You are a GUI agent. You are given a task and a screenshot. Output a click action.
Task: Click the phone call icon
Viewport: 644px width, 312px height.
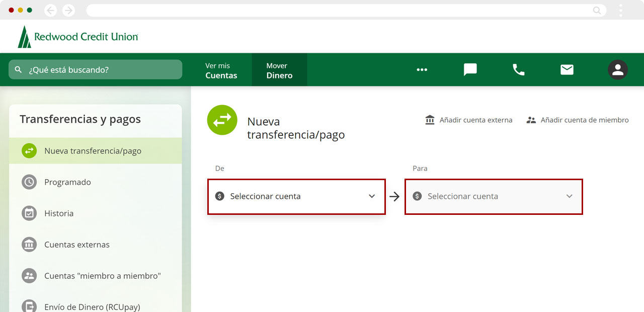pyautogui.click(x=518, y=69)
